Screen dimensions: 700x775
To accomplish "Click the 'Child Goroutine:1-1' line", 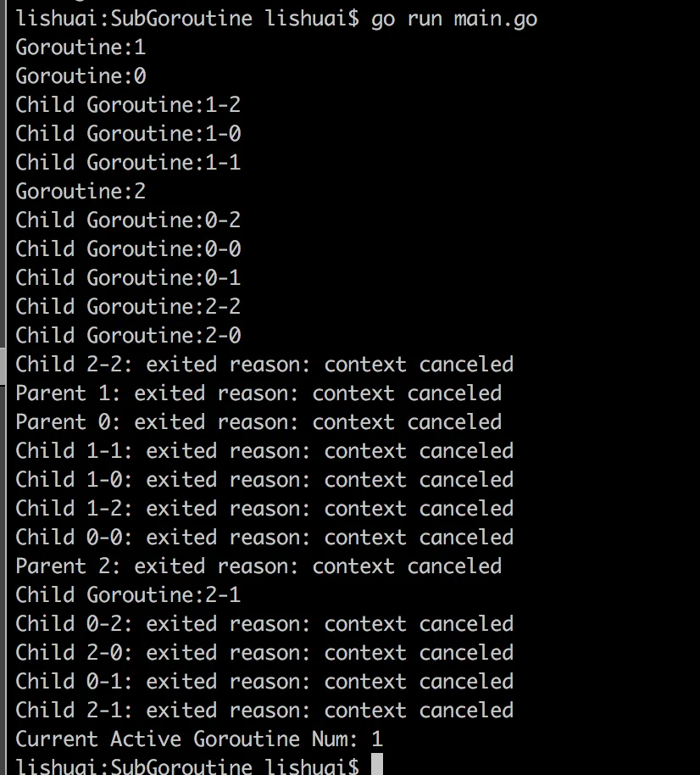I will [x=128, y=162].
